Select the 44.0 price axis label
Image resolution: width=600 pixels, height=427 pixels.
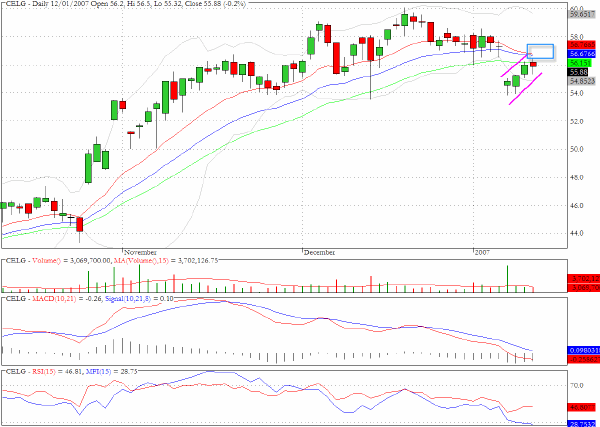point(576,233)
